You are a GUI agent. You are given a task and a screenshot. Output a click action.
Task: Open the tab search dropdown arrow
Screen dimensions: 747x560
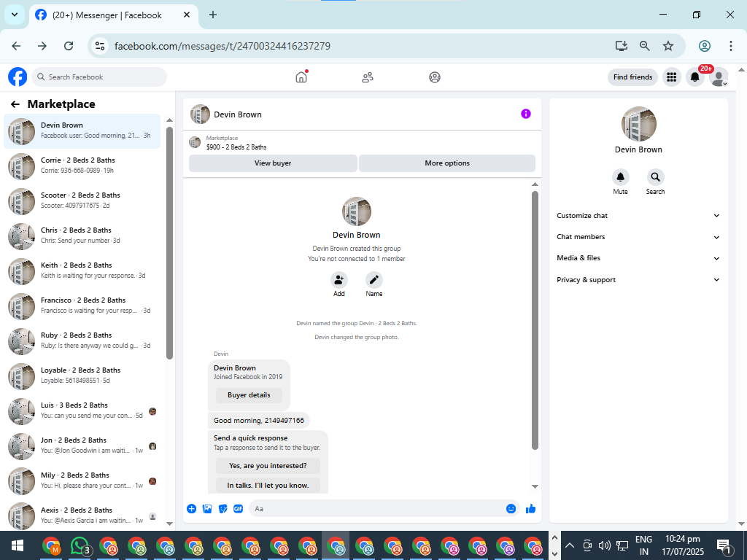click(15, 15)
